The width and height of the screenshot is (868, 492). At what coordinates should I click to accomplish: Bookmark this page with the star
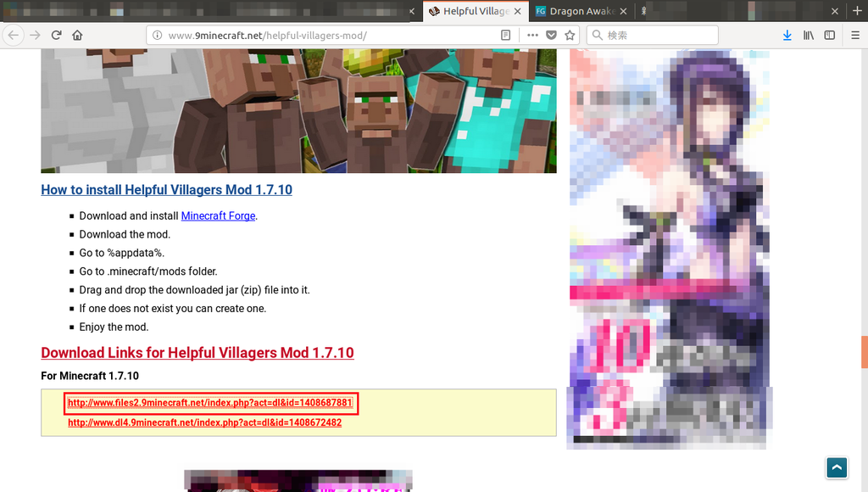pos(570,35)
